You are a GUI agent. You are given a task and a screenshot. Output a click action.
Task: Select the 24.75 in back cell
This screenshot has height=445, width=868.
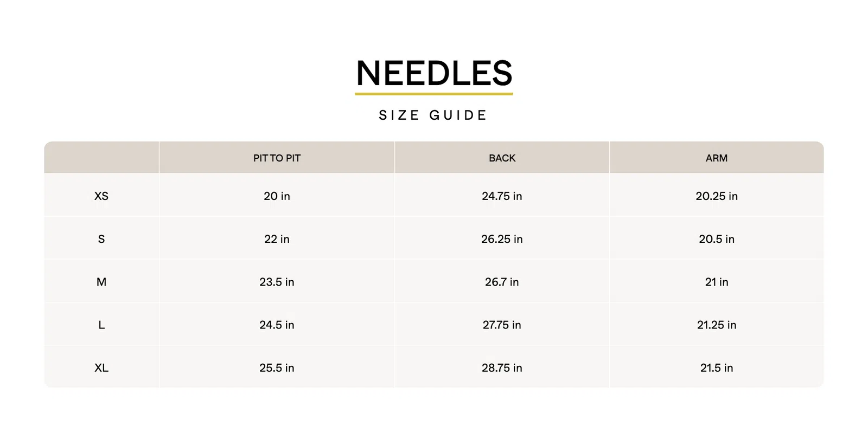502,196
